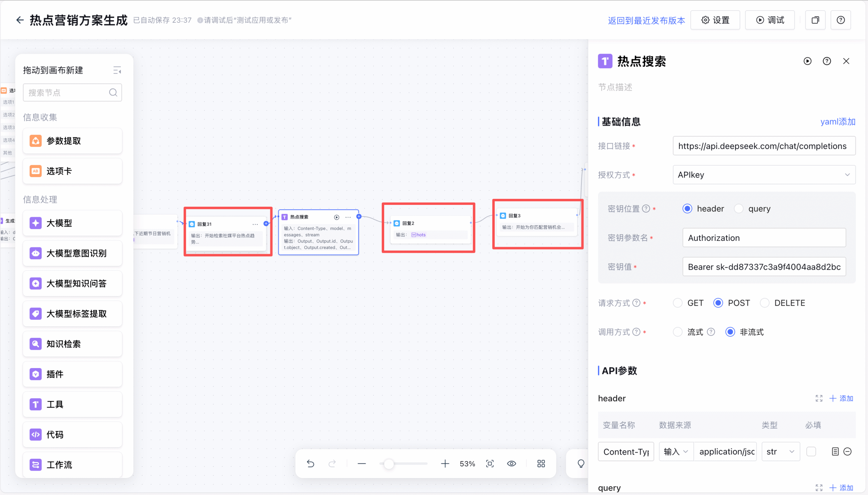Collapse the node list panel icon
868x495 pixels.
point(117,70)
